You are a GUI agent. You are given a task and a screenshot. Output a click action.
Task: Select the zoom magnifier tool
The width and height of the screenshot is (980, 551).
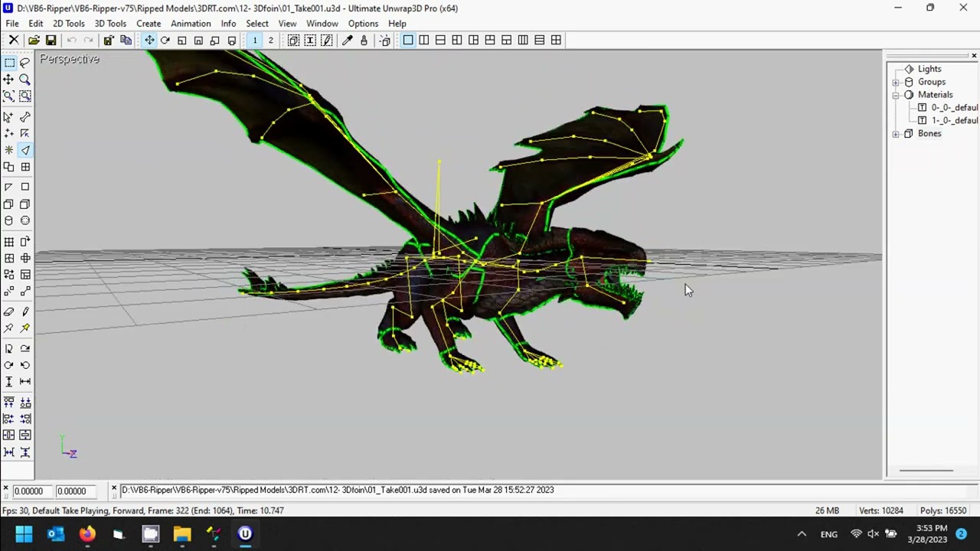25,80
